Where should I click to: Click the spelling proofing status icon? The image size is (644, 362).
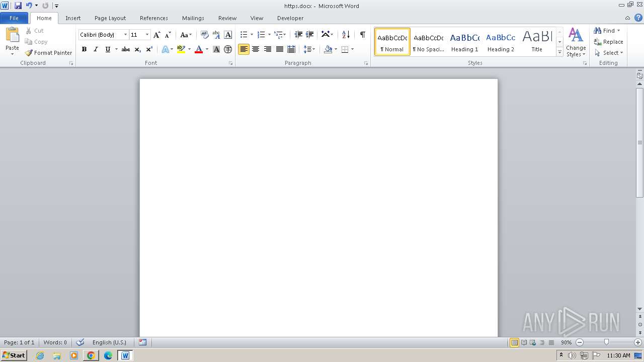coord(80,342)
